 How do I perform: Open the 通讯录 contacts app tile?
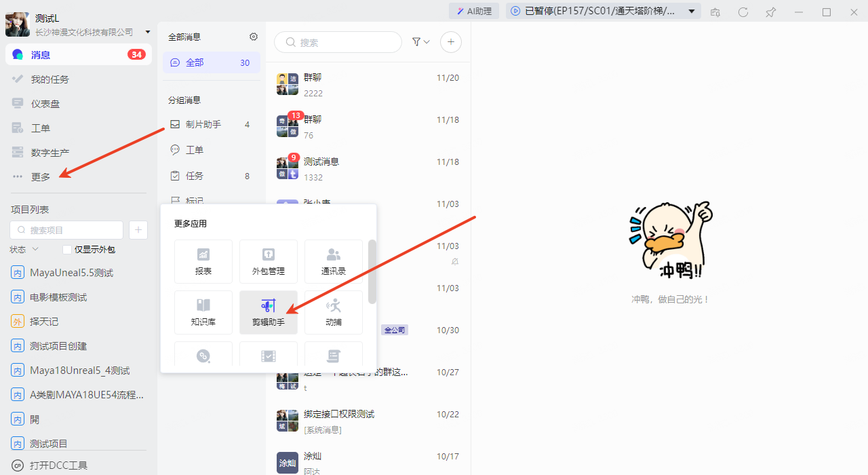(334, 261)
